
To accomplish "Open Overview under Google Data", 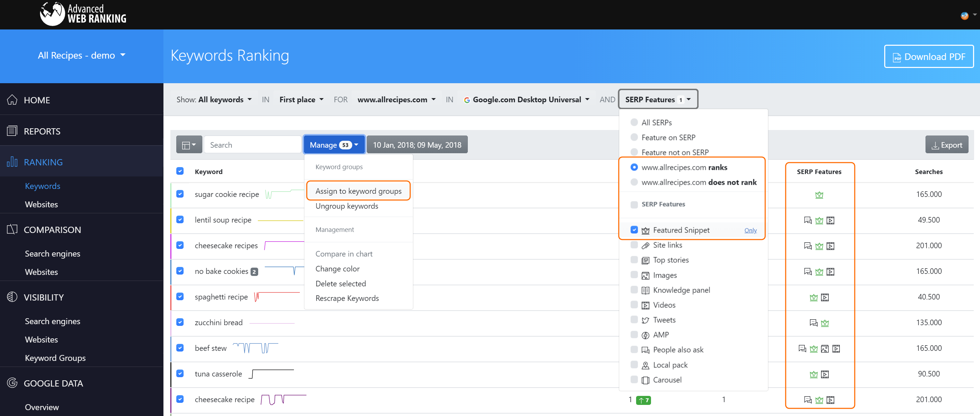I will coord(42,407).
